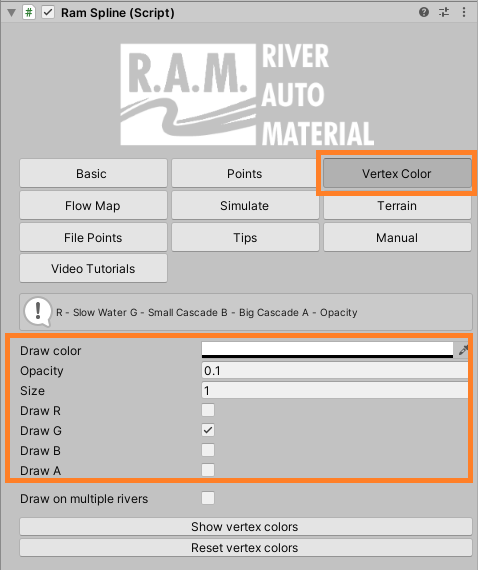Open the Draw color swatch
Image resolution: width=478 pixels, height=570 pixels.
pyautogui.click(x=327, y=350)
